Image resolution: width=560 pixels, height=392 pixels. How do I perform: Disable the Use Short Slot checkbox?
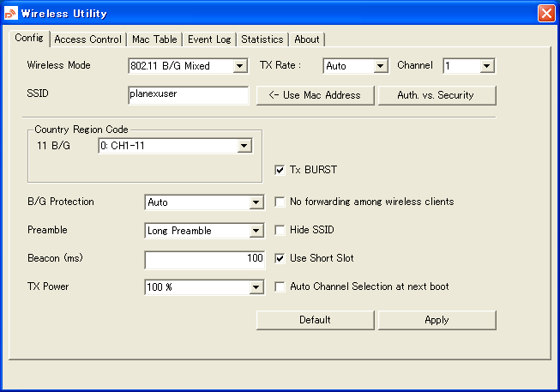[280, 258]
